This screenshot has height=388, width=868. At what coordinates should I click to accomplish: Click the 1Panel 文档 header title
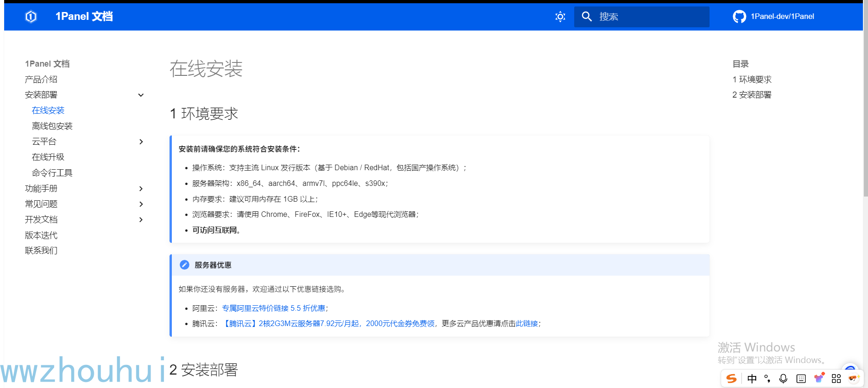[x=84, y=17]
